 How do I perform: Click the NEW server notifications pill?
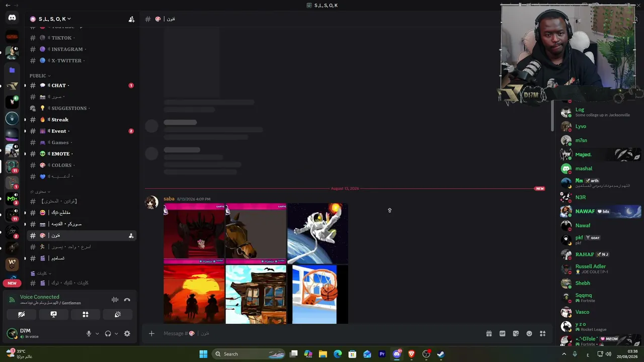12,283
